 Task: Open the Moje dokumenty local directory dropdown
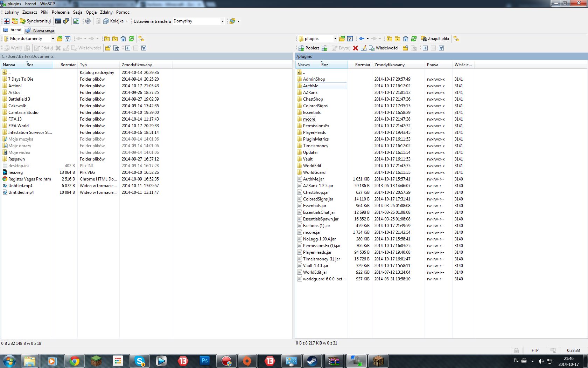pyautogui.click(x=53, y=39)
